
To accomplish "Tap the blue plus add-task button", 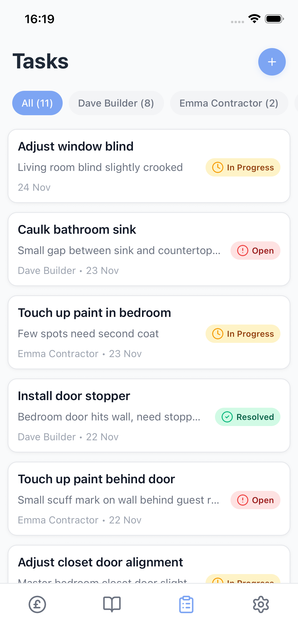I will 272,62.
